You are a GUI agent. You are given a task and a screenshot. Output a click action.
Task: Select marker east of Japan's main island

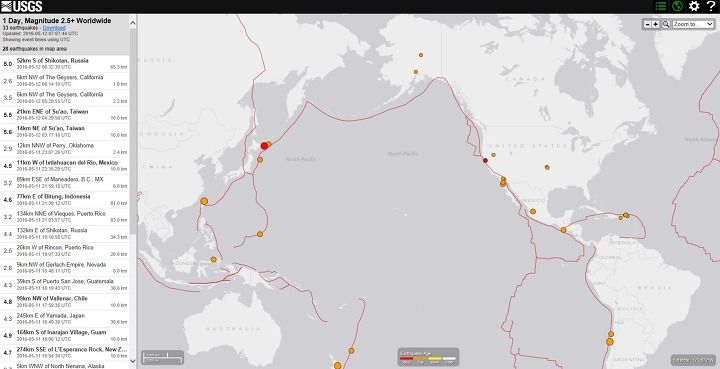pos(260,160)
